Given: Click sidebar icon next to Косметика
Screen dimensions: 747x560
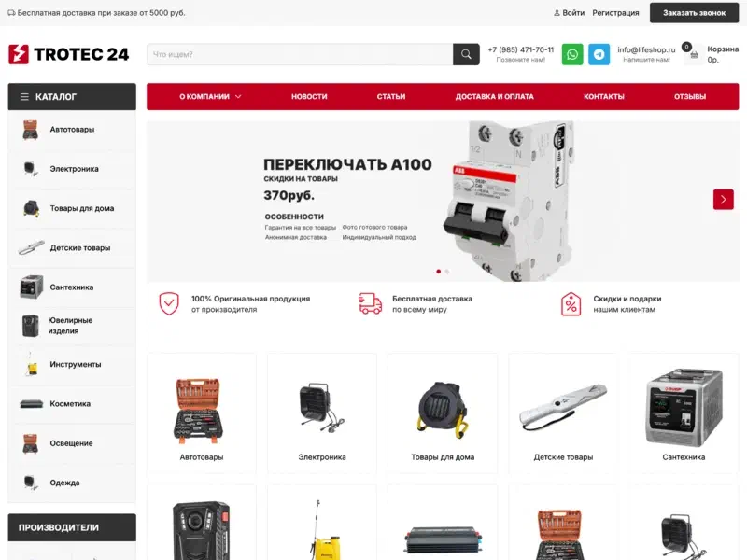Looking at the screenshot, I should (31, 404).
